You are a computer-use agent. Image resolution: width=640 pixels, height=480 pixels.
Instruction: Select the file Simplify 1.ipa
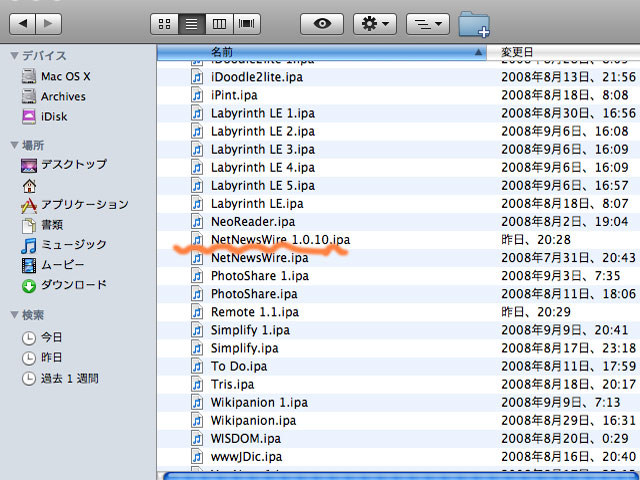click(x=250, y=330)
